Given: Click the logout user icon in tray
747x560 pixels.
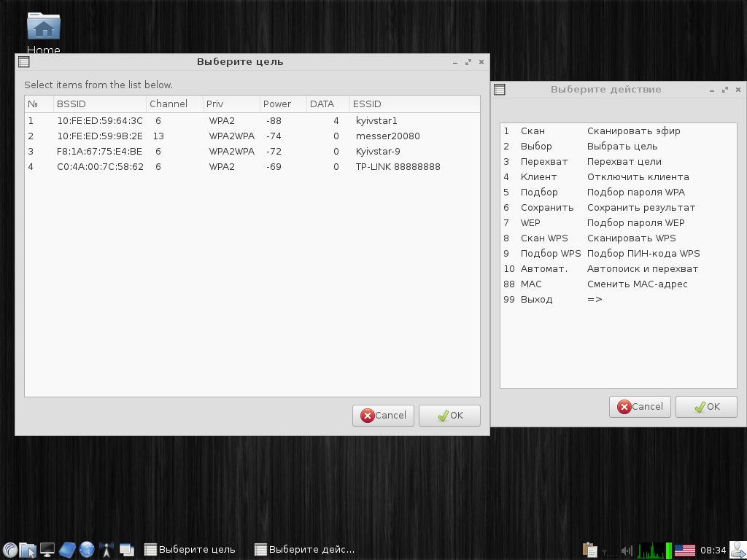Looking at the screenshot, I should [738, 550].
